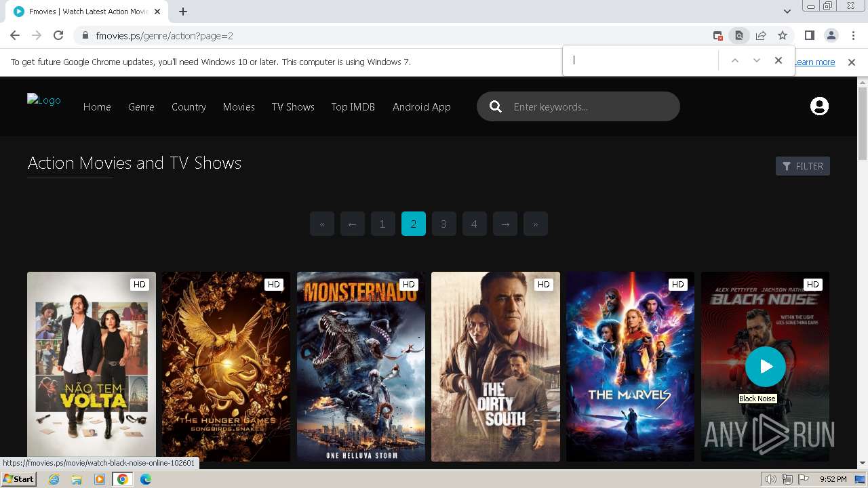
Task: Open the Chrome side panel icon
Action: point(809,35)
